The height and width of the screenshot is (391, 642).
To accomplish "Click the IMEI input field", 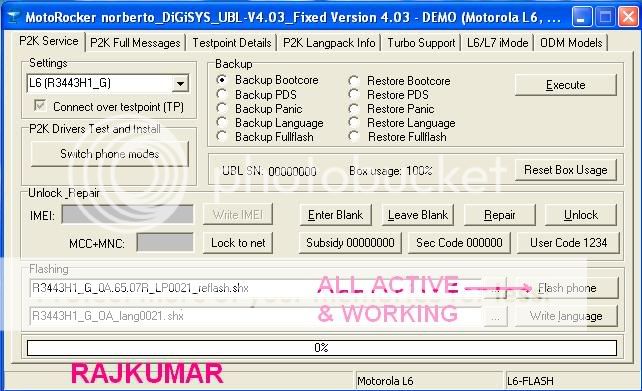I will point(127,214).
